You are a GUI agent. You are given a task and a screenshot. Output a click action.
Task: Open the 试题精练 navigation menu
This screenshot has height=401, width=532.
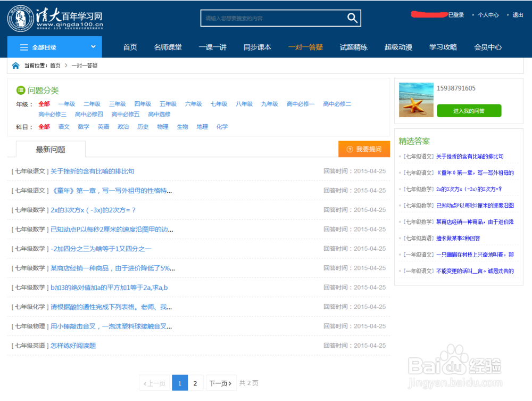[353, 47]
